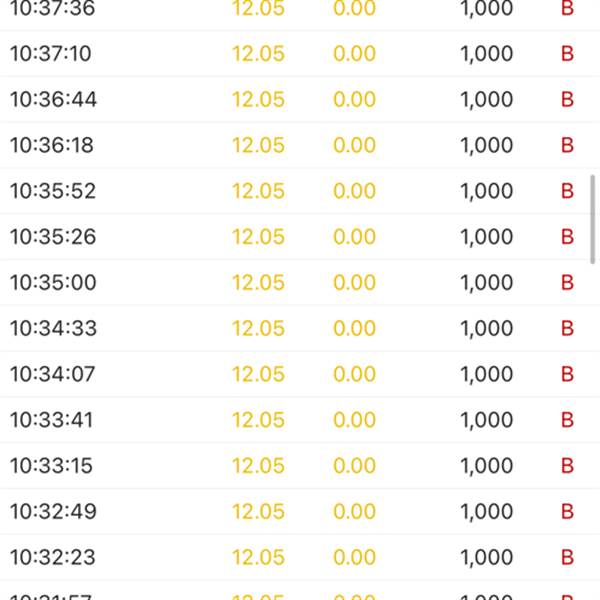Screen dimensions: 600x600
Task: Select the 10:36:18 trade row time
Action: [52, 146]
